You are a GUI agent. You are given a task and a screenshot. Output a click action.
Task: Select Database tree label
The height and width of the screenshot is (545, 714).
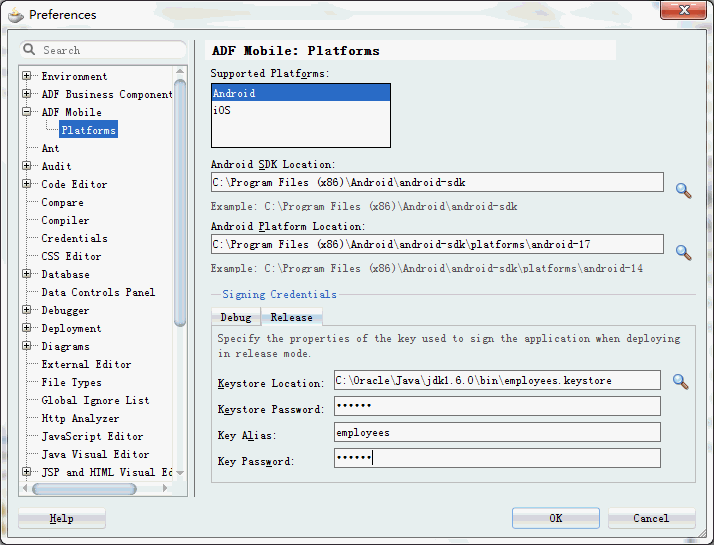tap(65, 274)
